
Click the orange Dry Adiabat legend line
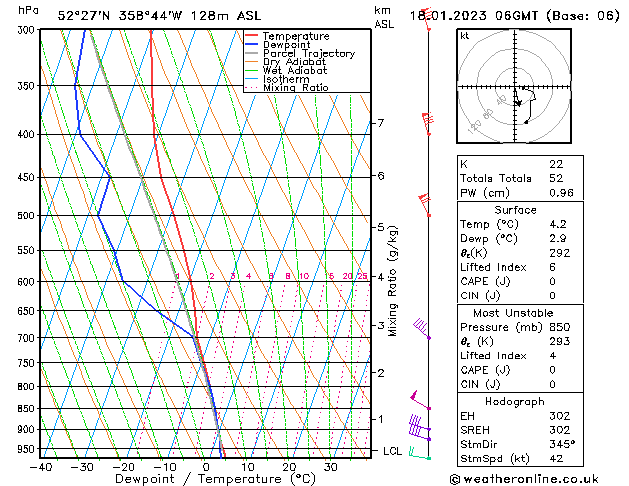[252, 61]
